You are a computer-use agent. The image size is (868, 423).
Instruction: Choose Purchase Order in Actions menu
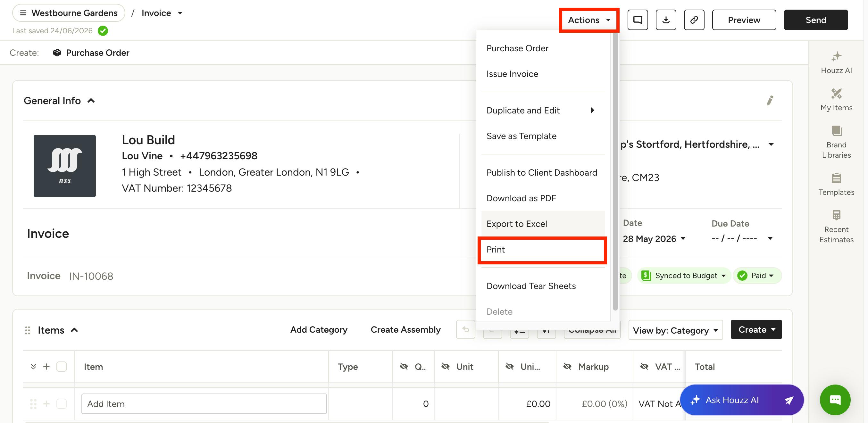click(543, 48)
